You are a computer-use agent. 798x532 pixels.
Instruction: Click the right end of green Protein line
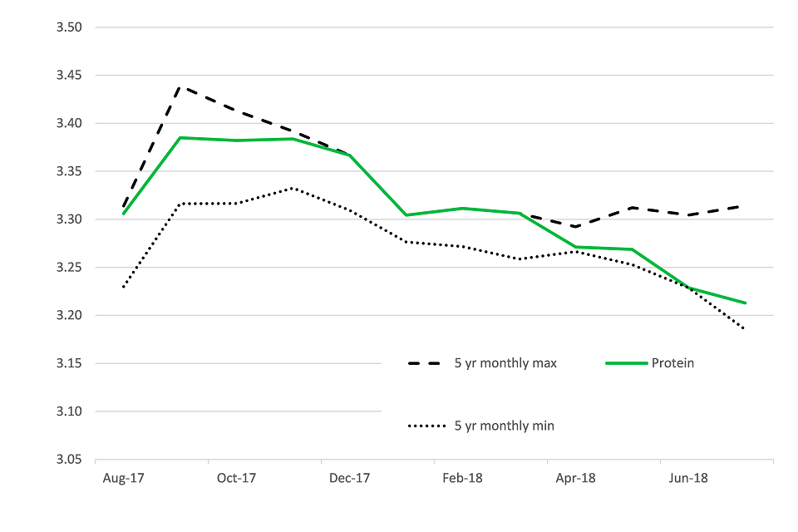(746, 303)
